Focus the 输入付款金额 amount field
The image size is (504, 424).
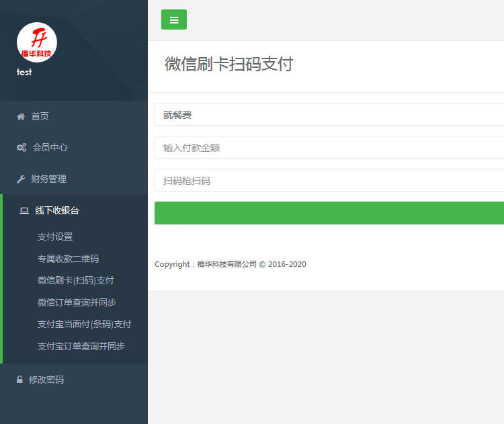click(329, 147)
